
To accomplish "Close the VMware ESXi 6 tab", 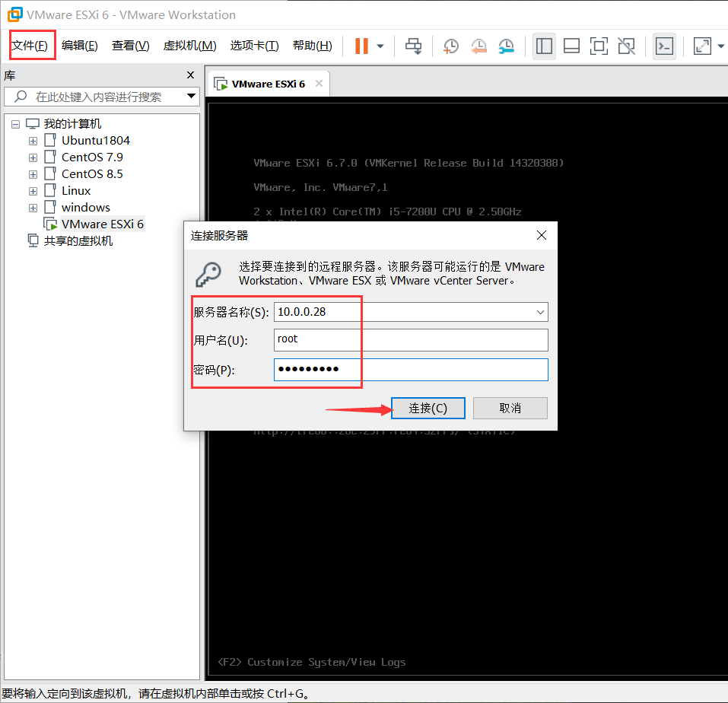I will point(319,84).
